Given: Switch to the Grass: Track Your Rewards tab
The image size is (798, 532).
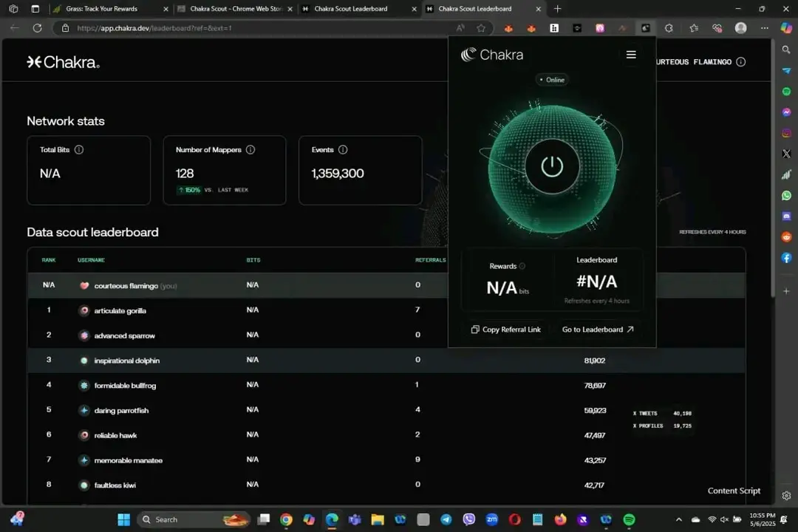Looking at the screenshot, I should [109, 9].
